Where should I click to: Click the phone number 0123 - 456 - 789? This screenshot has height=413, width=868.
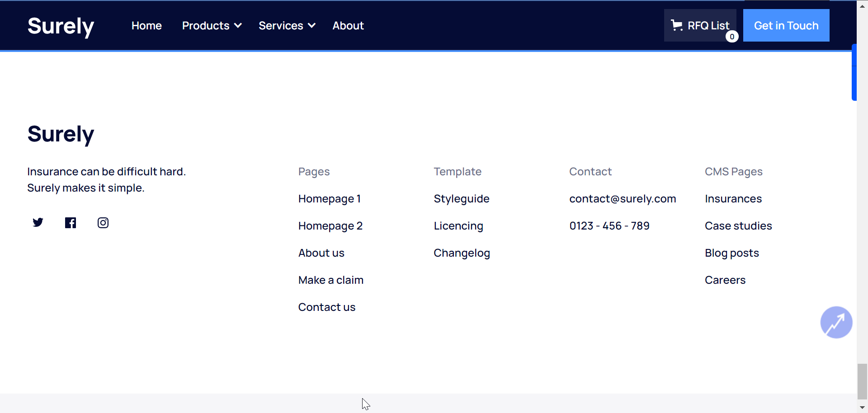(609, 226)
